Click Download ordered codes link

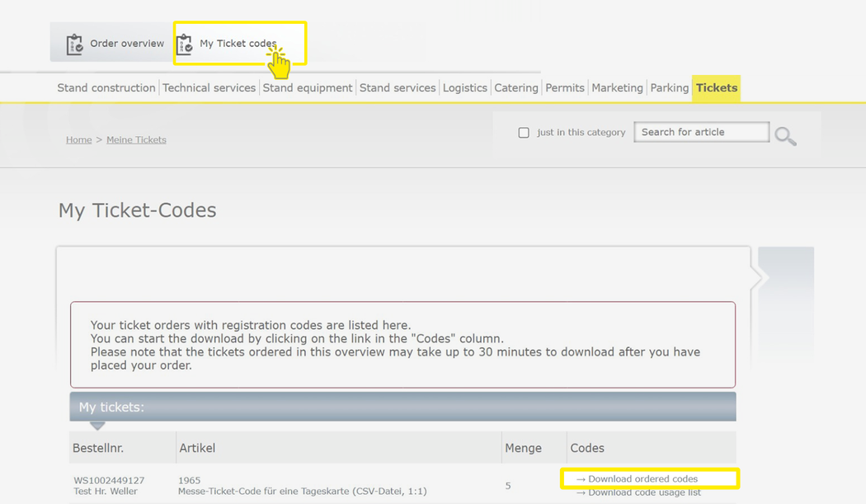coord(642,479)
